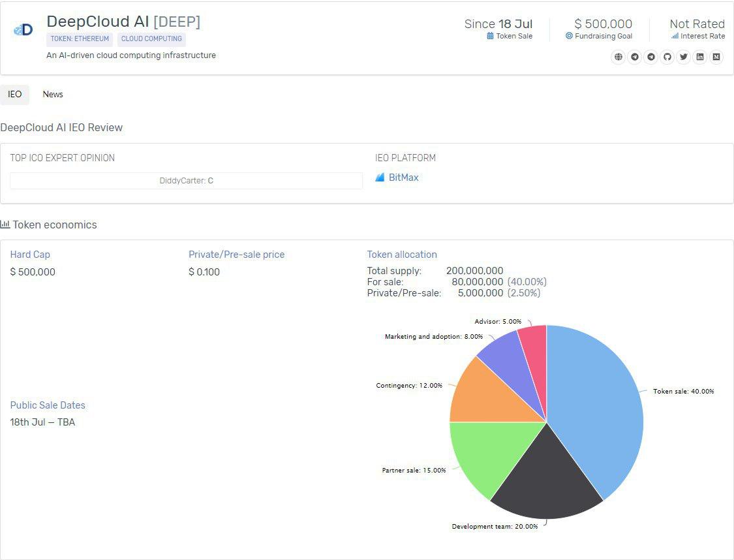Click the bars icon beside Interest Rate

tap(675, 36)
